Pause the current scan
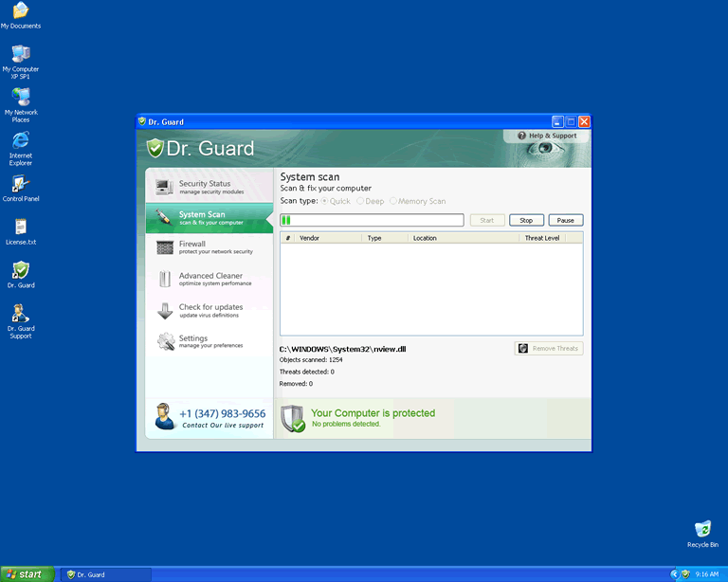728x582 pixels. [565, 220]
